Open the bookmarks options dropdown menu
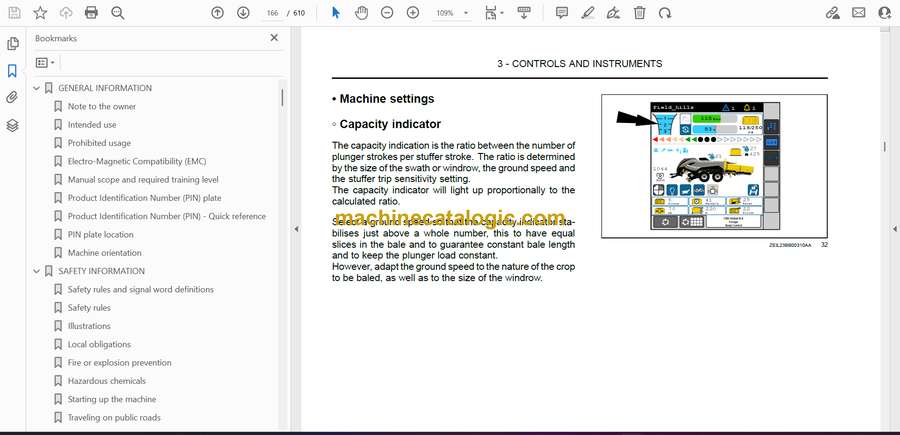Screen dimensions: 900x435 click(x=45, y=62)
